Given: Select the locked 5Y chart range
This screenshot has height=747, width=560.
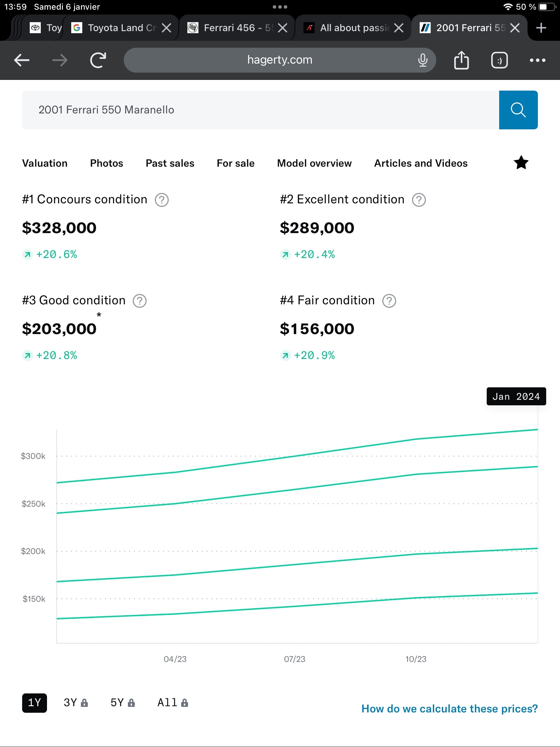Looking at the screenshot, I should coord(123,703).
